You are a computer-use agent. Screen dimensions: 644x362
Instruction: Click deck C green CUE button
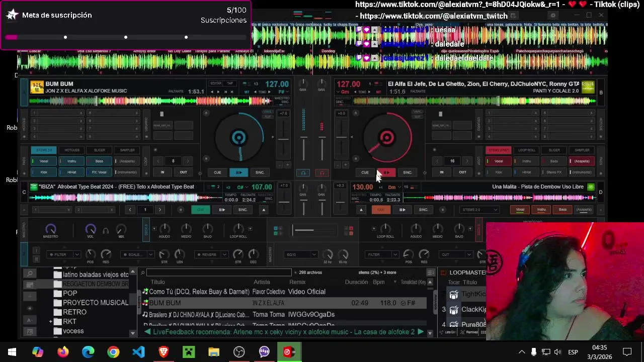200,210
